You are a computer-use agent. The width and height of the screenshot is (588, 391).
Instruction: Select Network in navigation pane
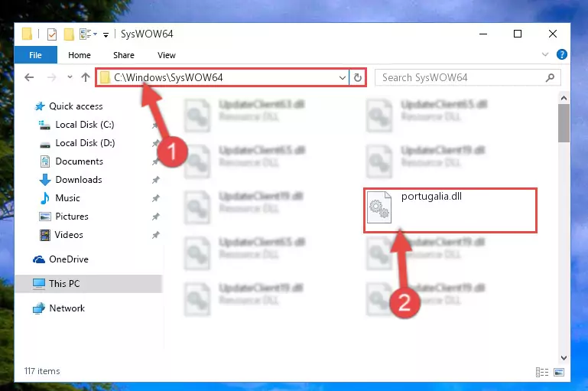point(67,308)
